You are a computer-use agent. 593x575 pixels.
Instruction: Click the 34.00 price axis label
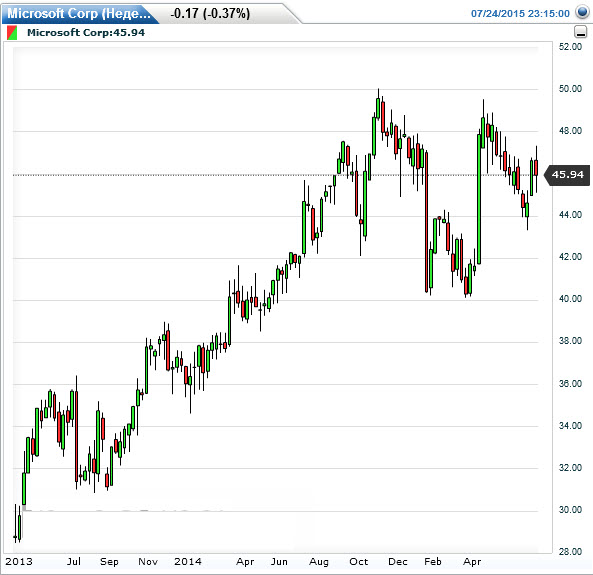tap(570, 426)
